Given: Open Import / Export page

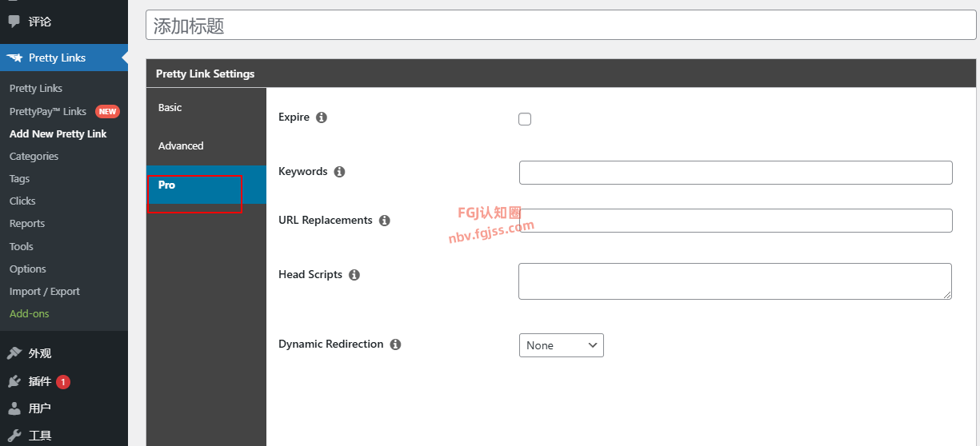Looking at the screenshot, I should click(45, 291).
